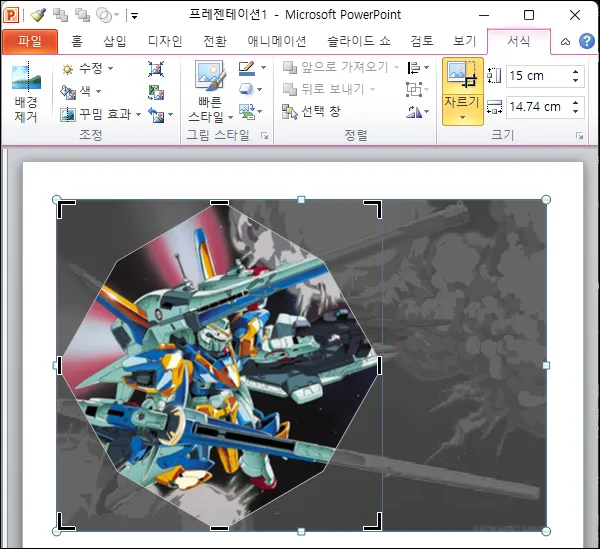Click the Change Picture icon

click(x=156, y=92)
